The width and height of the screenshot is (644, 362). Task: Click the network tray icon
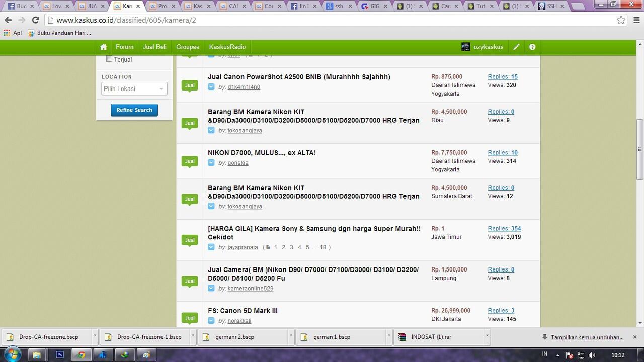[x=581, y=355]
